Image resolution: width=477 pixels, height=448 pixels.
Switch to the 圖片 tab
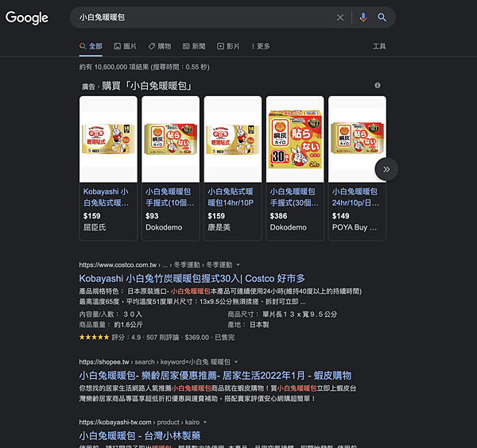pos(125,46)
